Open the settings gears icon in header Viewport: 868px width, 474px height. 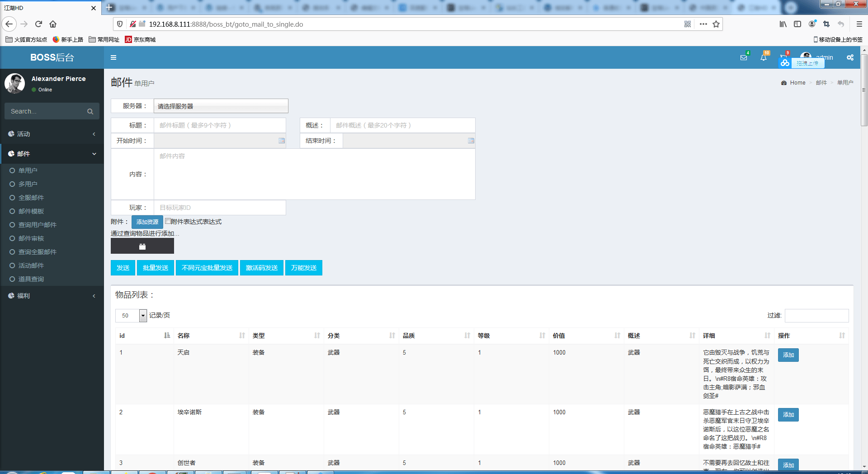point(850,57)
